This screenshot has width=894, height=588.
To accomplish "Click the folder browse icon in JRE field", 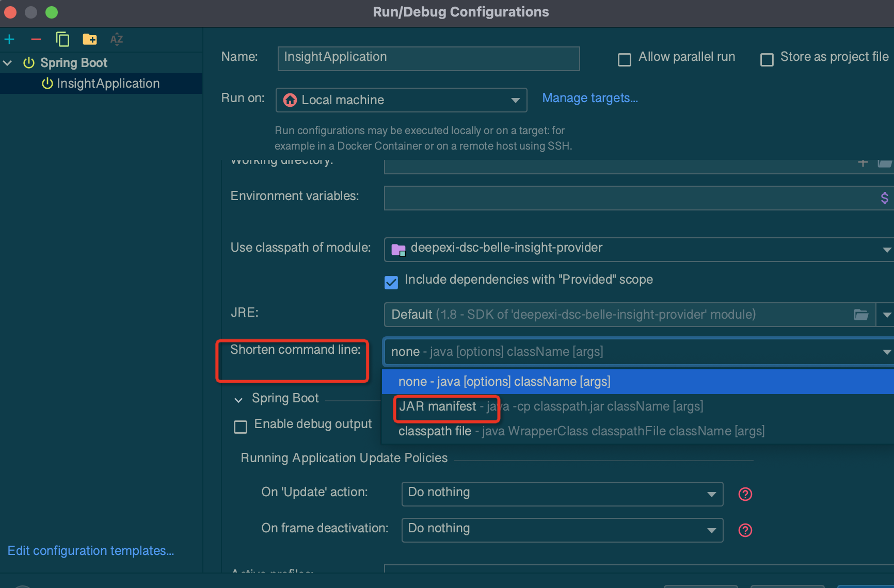I will 860,315.
